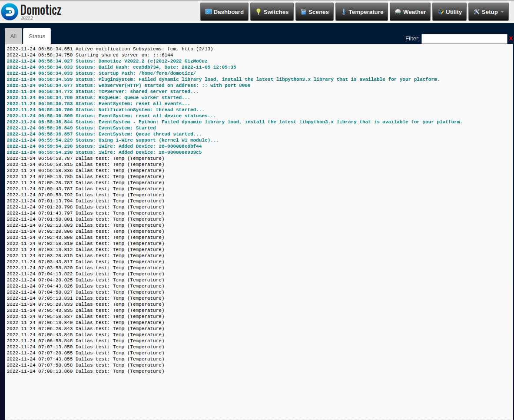
Task: Click the last Dallas test log entry
Action: click(85, 371)
